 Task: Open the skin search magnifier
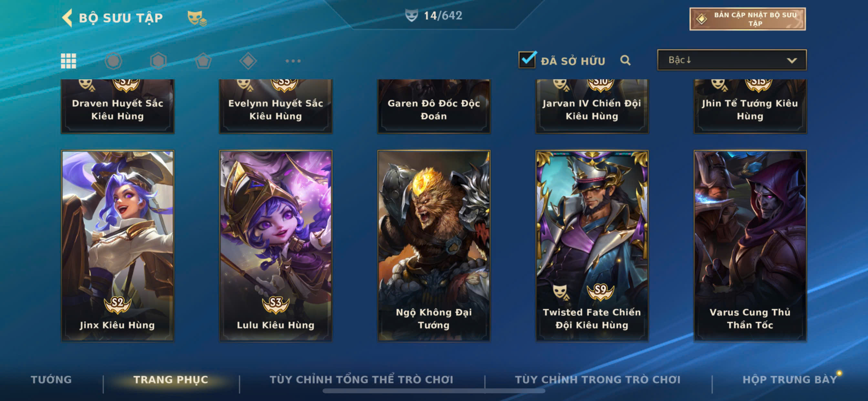point(625,60)
